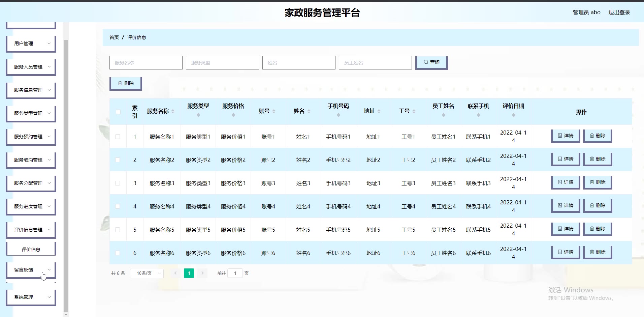This screenshot has width=644, height=317.
Task: Check the box for row 6
Action: click(x=118, y=253)
